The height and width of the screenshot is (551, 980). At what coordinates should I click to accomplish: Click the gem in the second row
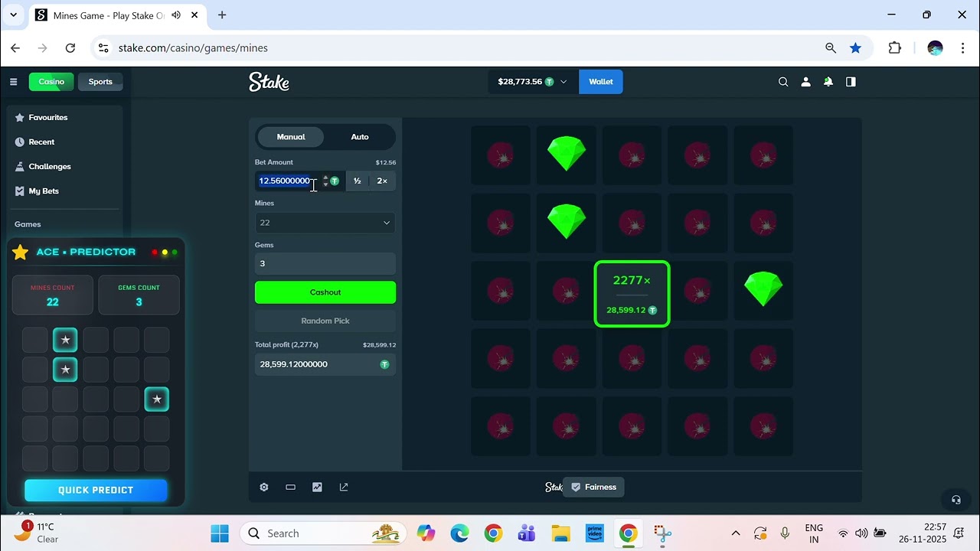point(567,222)
